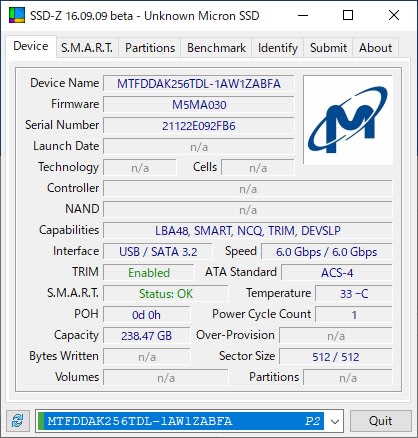Click the Capabilities value LBA48, SMART, NCQ
Screen dimensions: 418x438
pyautogui.click(x=248, y=231)
